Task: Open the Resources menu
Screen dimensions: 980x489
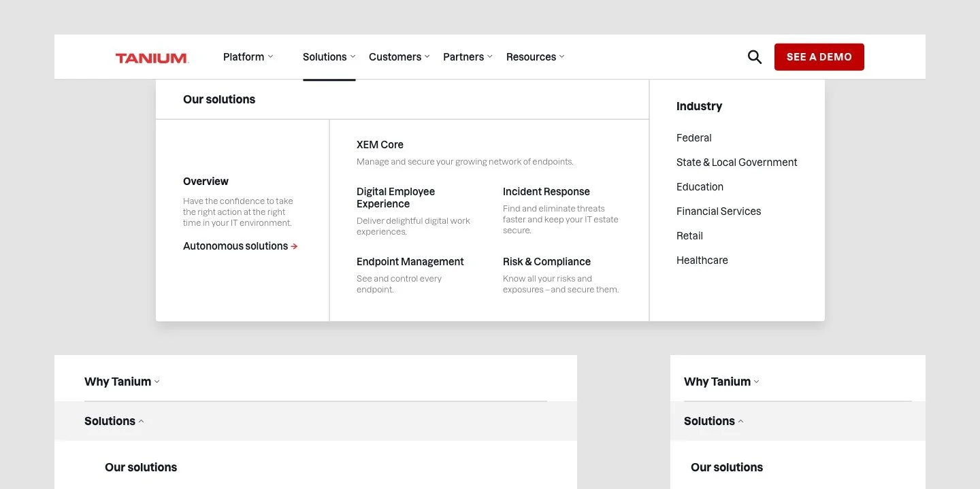Action: [x=536, y=57]
